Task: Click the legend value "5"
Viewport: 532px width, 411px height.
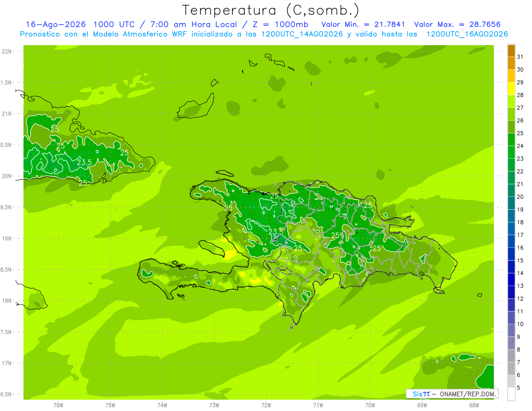Action: pos(519,388)
